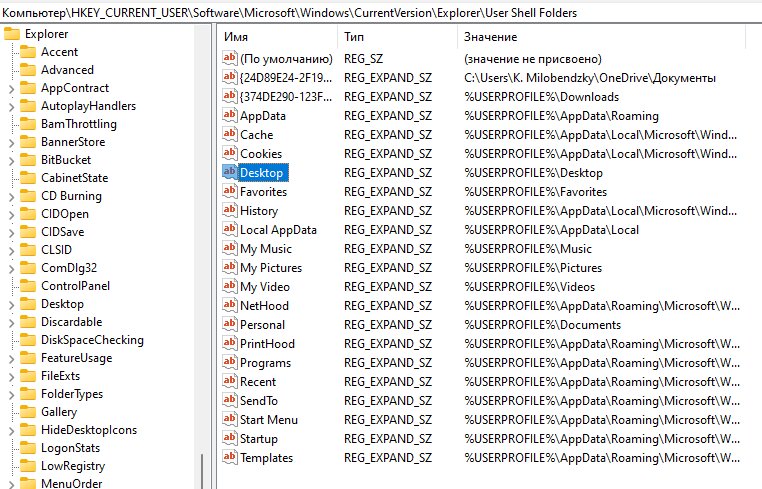This screenshot has height=489, width=762.
Task: Select the LogonStats key
Action: [x=70, y=448]
